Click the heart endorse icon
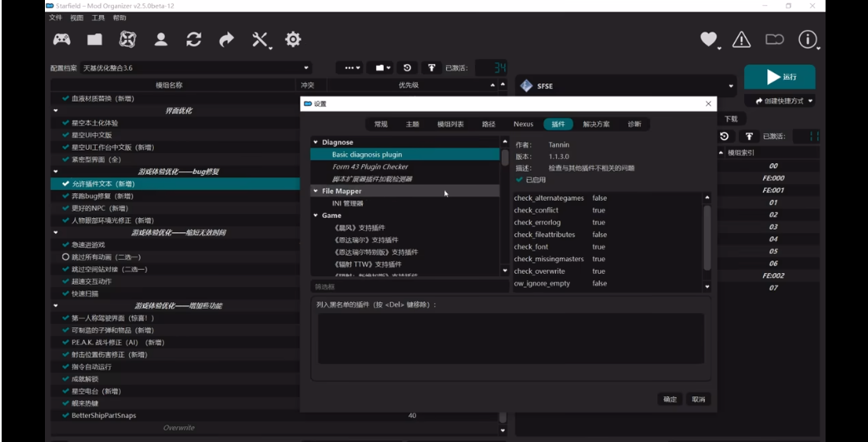Image resolution: width=868 pixels, height=442 pixels. (707, 39)
